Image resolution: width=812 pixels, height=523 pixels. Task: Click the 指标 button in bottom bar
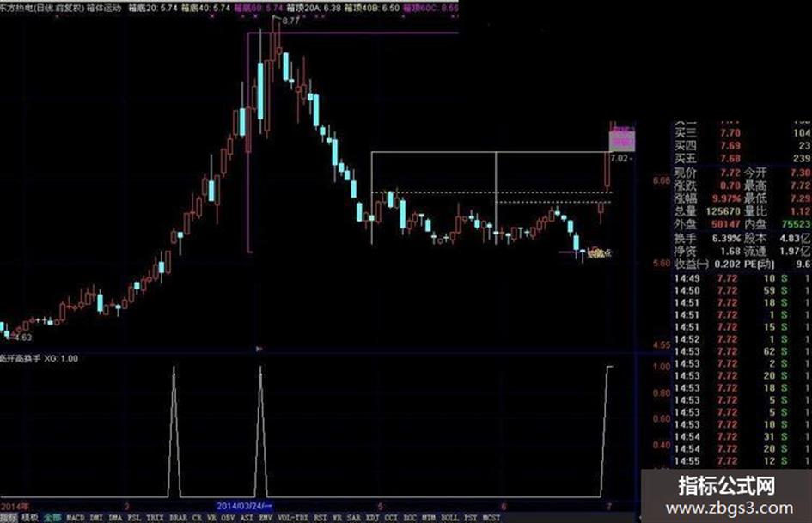[x=9, y=518]
